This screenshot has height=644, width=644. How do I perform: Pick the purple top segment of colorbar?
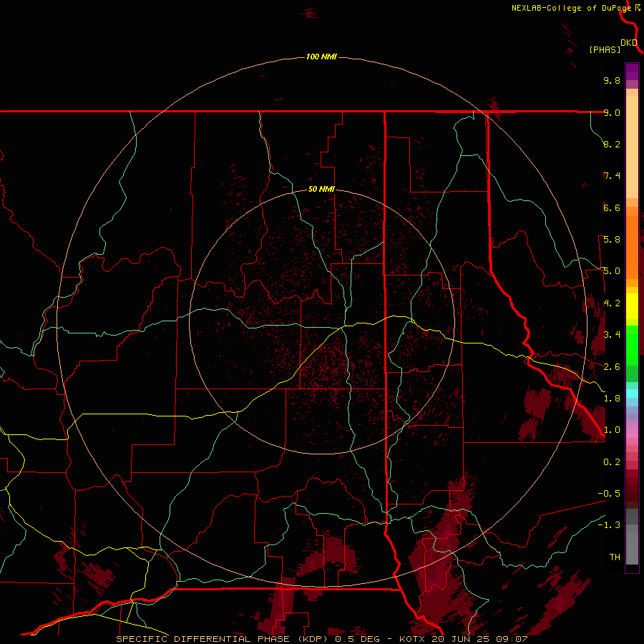click(632, 72)
